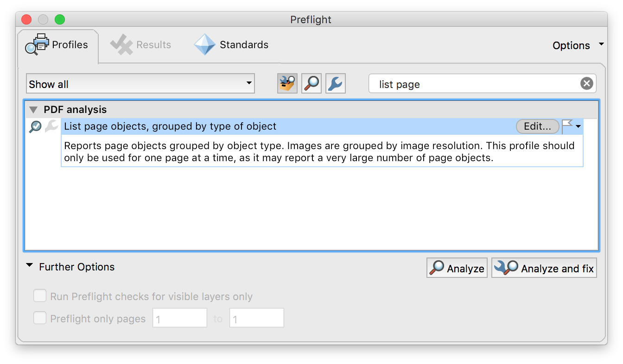The height and width of the screenshot is (364, 623).
Task: Click the gray wrench icon beside list item
Action: [51, 126]
